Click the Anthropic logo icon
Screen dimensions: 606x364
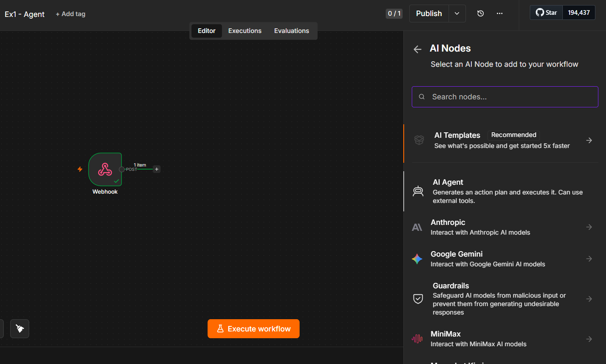pyautogui.click(x=417, y=227)
